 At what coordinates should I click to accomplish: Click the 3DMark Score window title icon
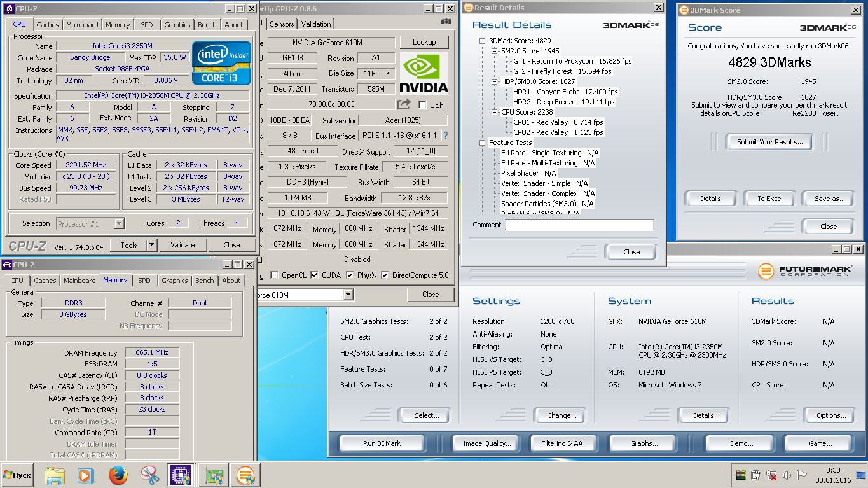coord(684,10)
